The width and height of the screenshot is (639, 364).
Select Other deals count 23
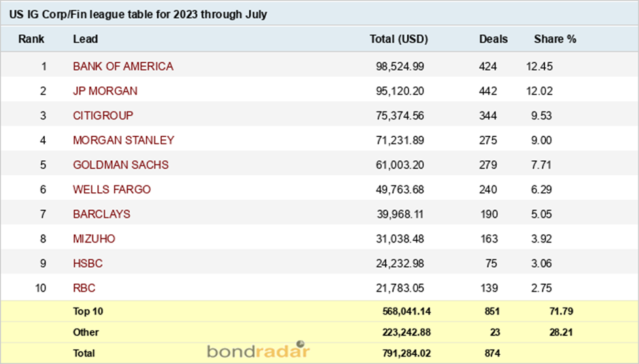point(495,332)
